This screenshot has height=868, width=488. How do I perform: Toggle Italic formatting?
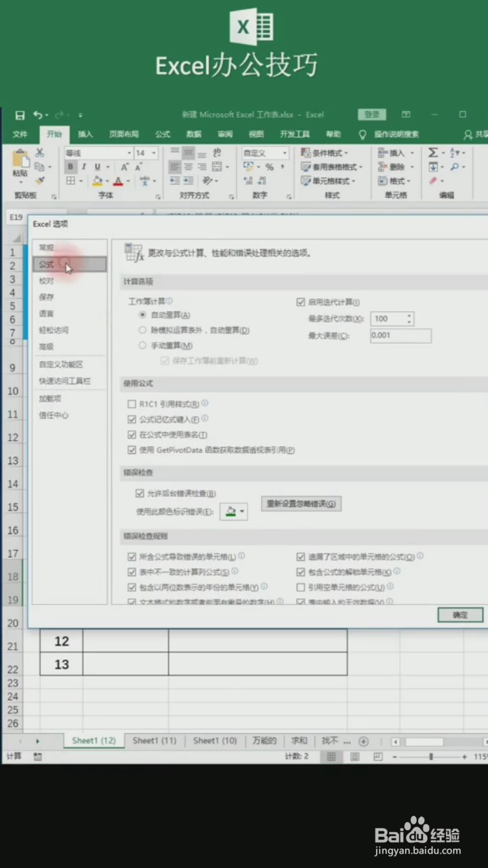[x=83, y=167]
